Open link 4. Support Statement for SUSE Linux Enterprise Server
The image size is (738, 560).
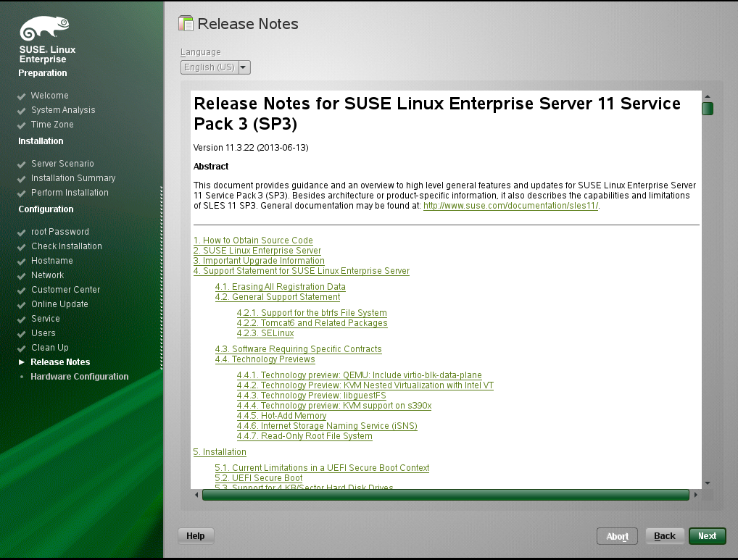302,271
